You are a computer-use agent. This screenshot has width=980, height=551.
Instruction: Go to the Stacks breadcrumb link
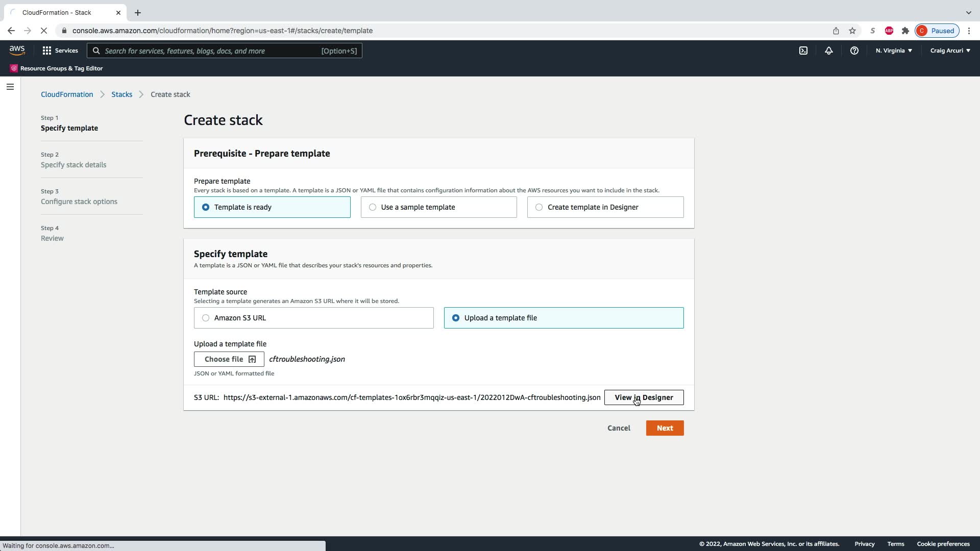click(121, 94)
